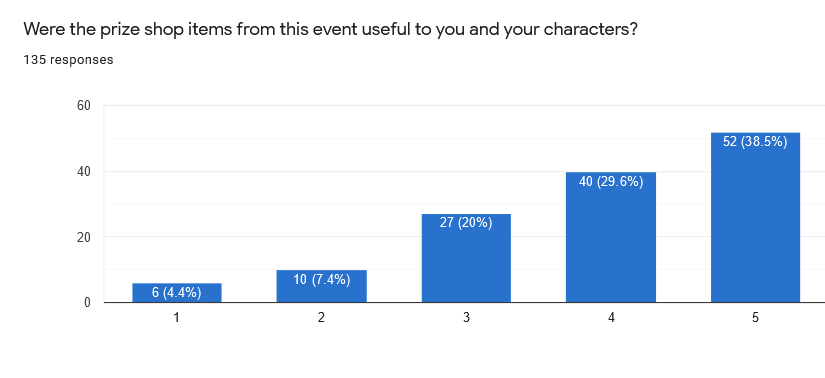Image resolution: width=825 pixels, height=378 pixels.
Task: Click the 10 (7.4%) data label
Action: point(321,280)
